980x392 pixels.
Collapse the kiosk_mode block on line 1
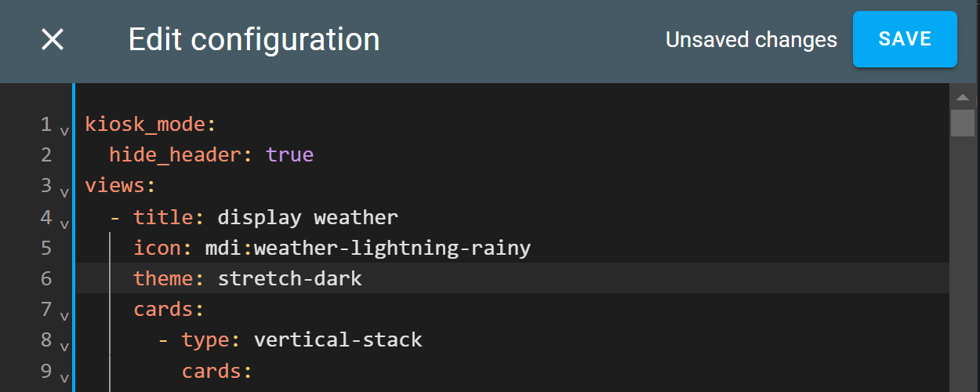coord(64,130)
